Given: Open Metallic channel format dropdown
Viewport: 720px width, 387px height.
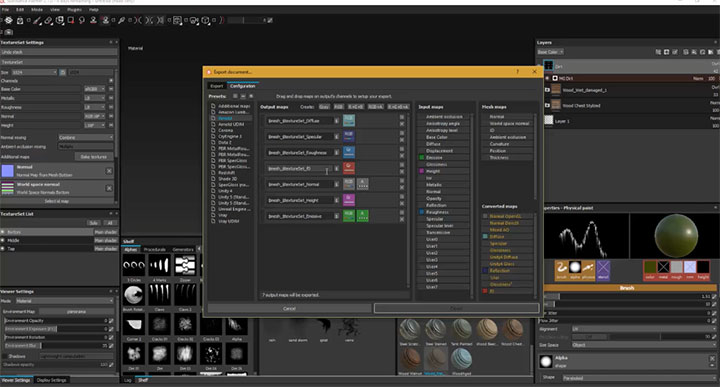Looking at the screenshot, I should tap(95, 98).
